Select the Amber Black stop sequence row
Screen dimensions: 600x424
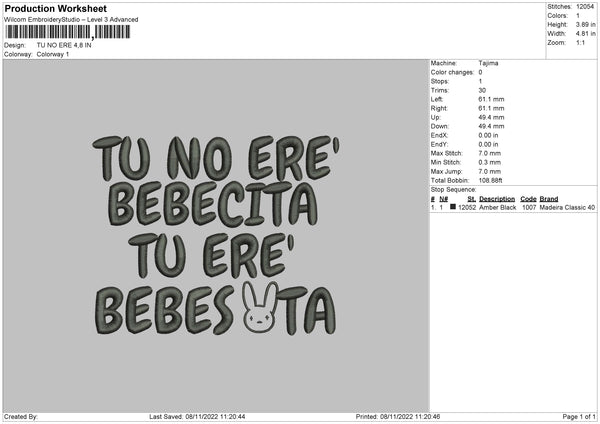pyautogui.click(x=512, y=208)
